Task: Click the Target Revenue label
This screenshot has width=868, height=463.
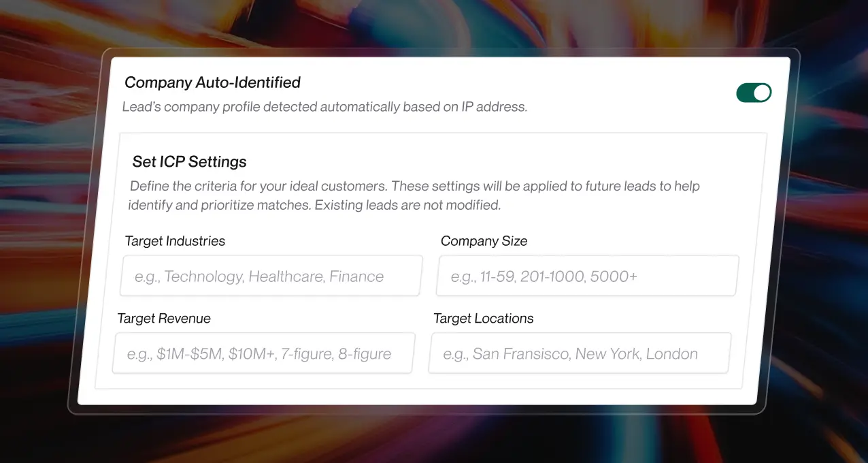Action: (x=164, y=319)
